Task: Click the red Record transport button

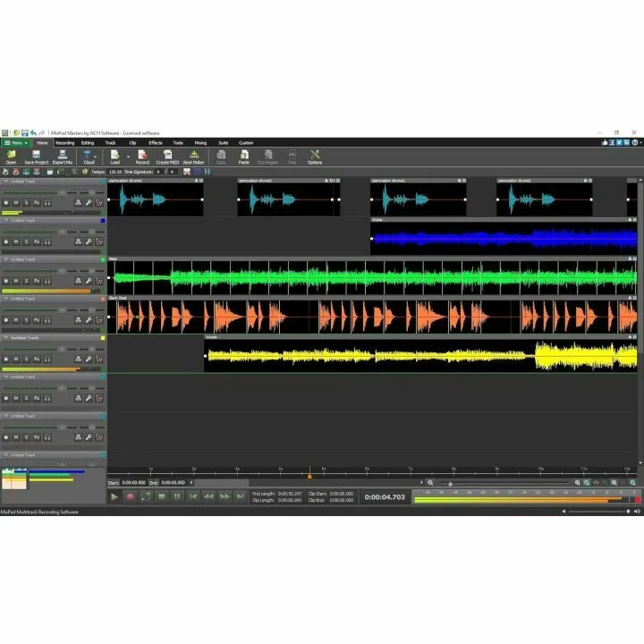Action: 131,497
